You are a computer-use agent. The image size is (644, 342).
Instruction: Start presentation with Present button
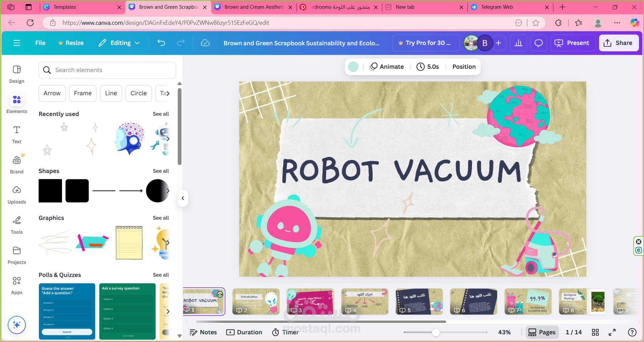pyautogui.click(x=573, y=43)
